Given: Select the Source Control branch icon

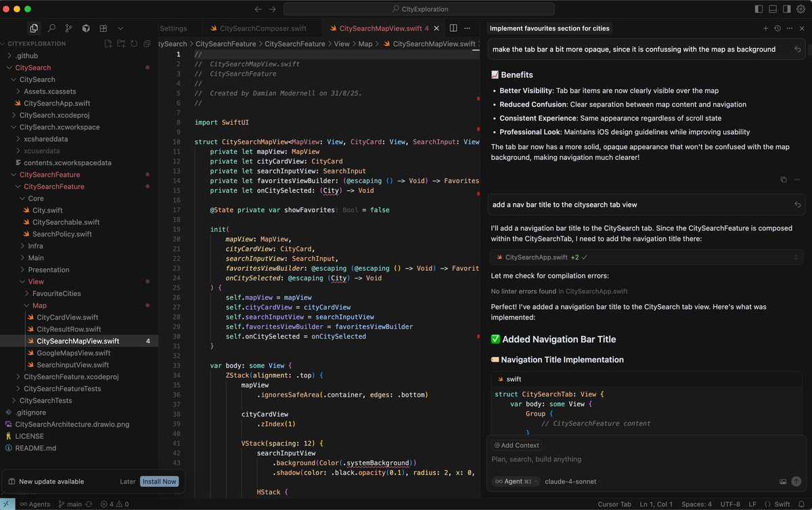Looking at the screenshot, I should pyautogui.click(x=68, y=28).
